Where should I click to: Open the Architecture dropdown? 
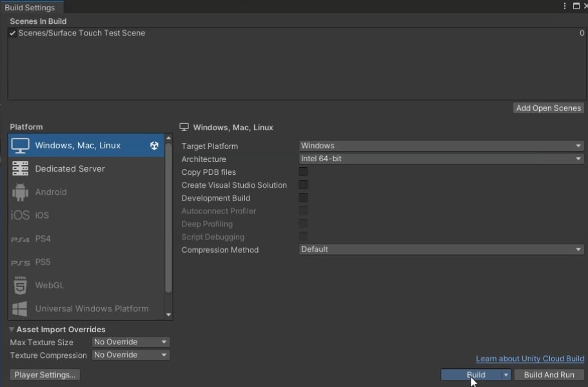click(x=441, y=159)
